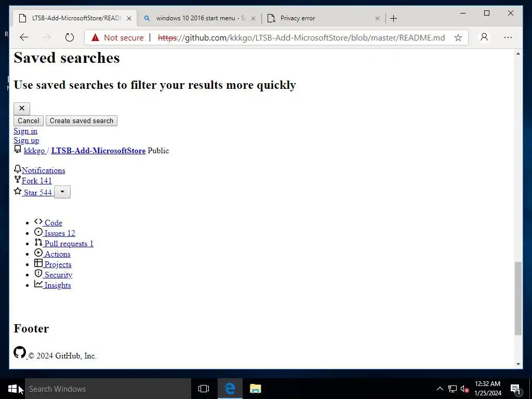This screenshot has width=532, height=399.
Task: Close the windows 10 2016 start menu tab
Action: [253, 18]
